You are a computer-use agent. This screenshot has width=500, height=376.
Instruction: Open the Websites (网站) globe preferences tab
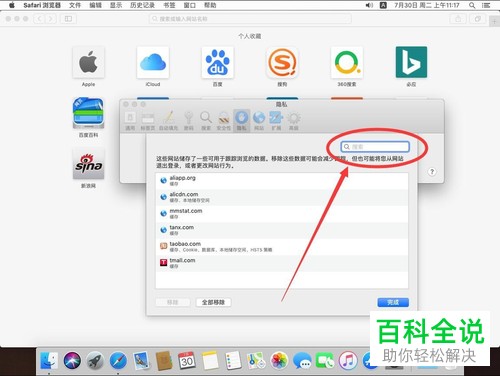(x=259, y=121)
